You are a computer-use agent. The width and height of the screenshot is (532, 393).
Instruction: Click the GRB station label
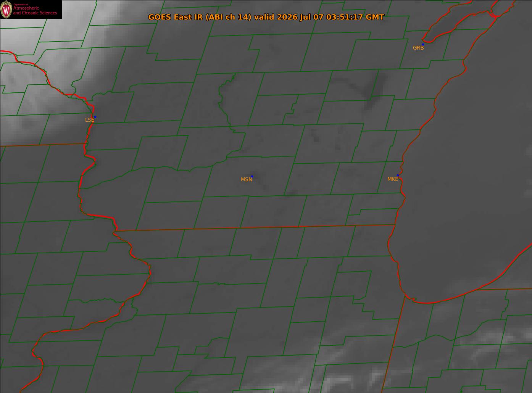point(418,48)
